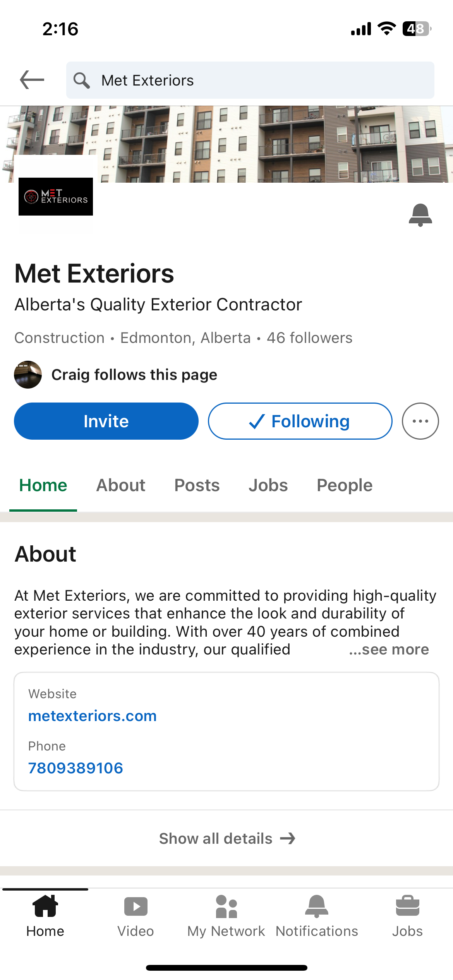Expand the About text with see more
The width and height of the screenshot is (453, 980).
pos(389,649)
